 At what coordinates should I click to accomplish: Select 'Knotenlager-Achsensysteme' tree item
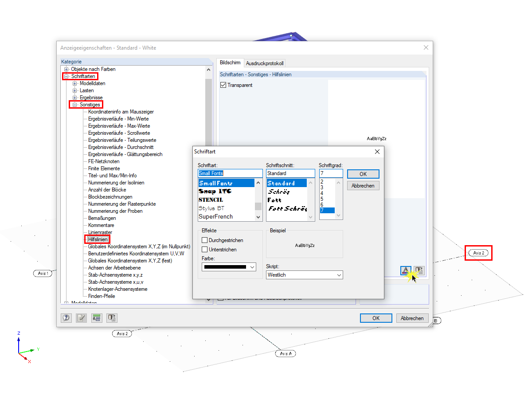coord(117,289)
